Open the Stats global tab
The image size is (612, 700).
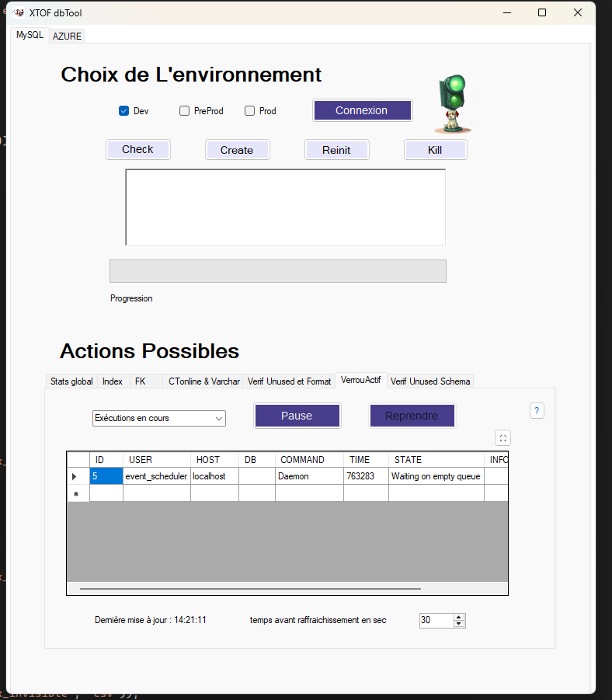click(71, 381)
